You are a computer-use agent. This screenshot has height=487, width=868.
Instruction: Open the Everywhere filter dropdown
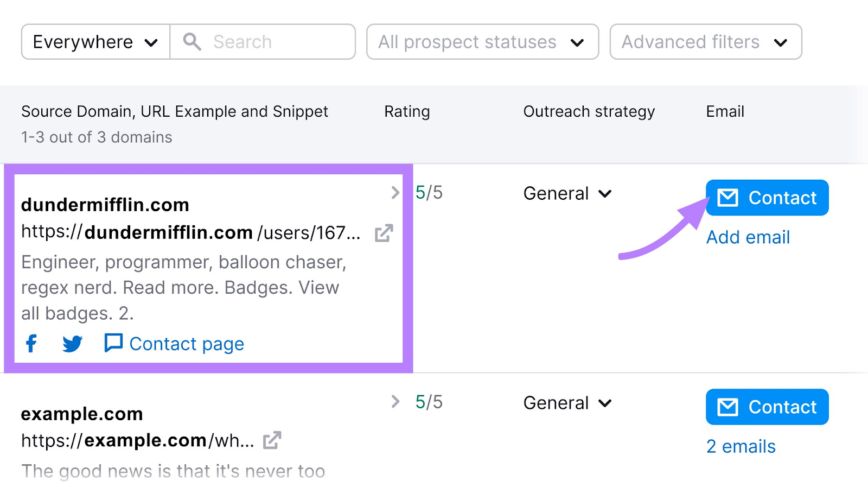pyautogui.click(x=94, y=42)
